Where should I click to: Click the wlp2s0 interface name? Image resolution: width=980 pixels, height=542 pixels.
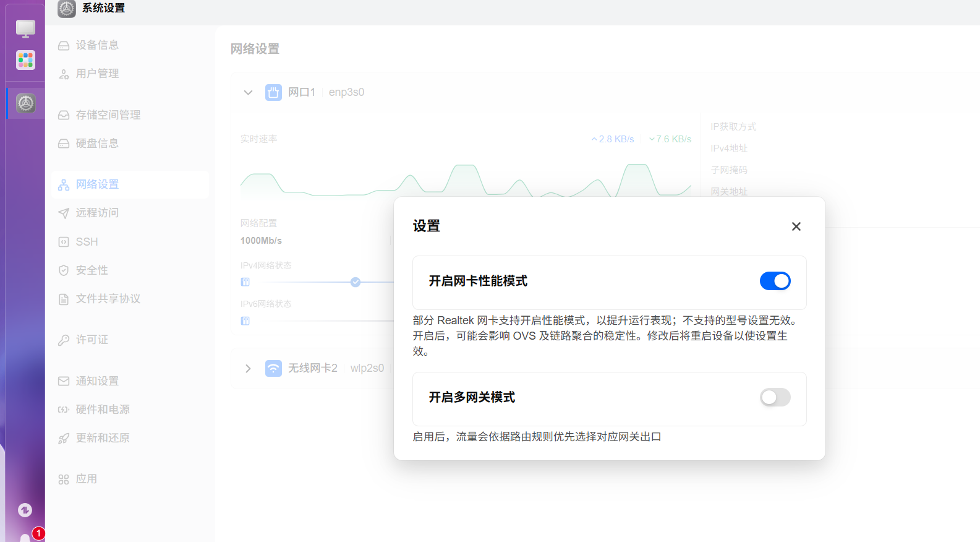point(367,368)
